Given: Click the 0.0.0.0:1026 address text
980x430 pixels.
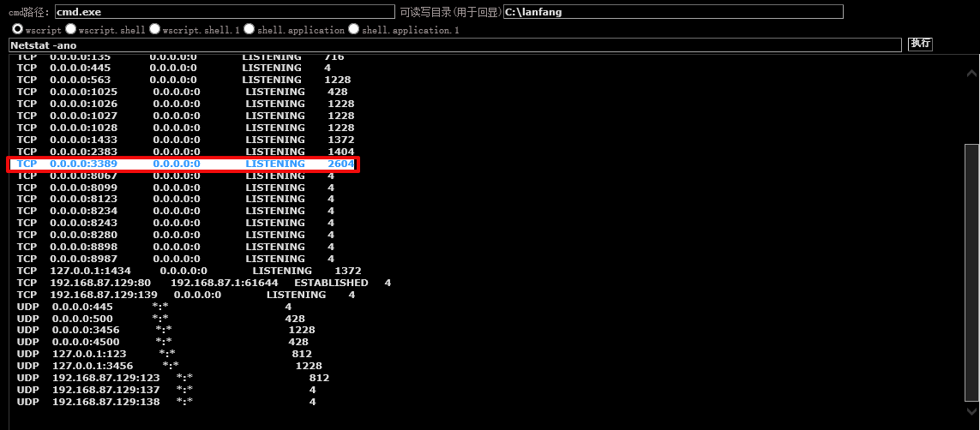Looking at the screenshot, I should click(84, 104).
